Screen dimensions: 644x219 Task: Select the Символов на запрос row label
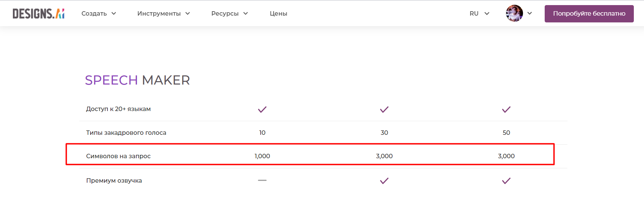[x=118, y=156]
